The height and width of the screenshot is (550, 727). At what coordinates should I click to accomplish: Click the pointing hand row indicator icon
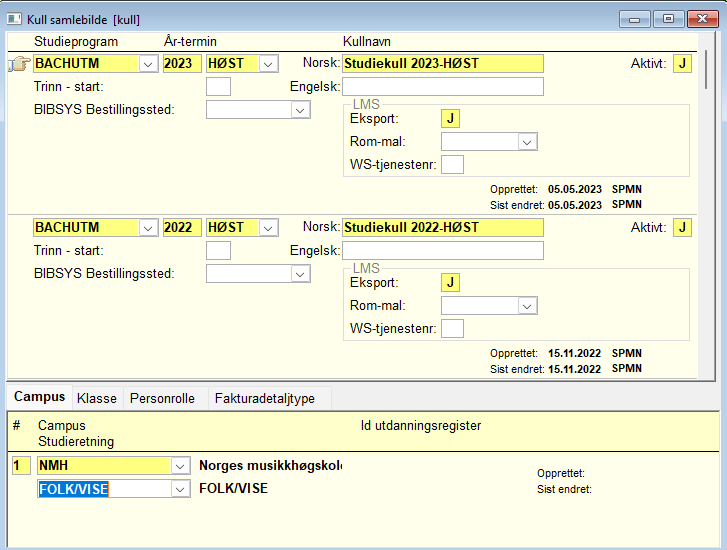[x=19, y=64]
